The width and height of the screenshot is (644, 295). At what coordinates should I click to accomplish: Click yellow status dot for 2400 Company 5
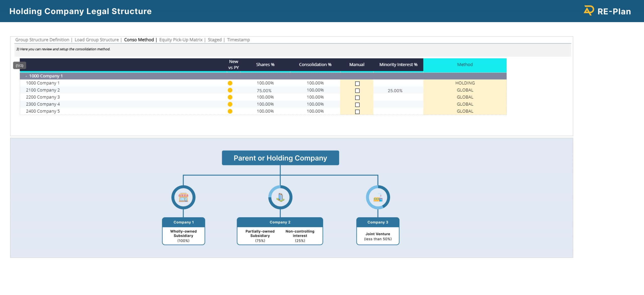pos(230,111)
